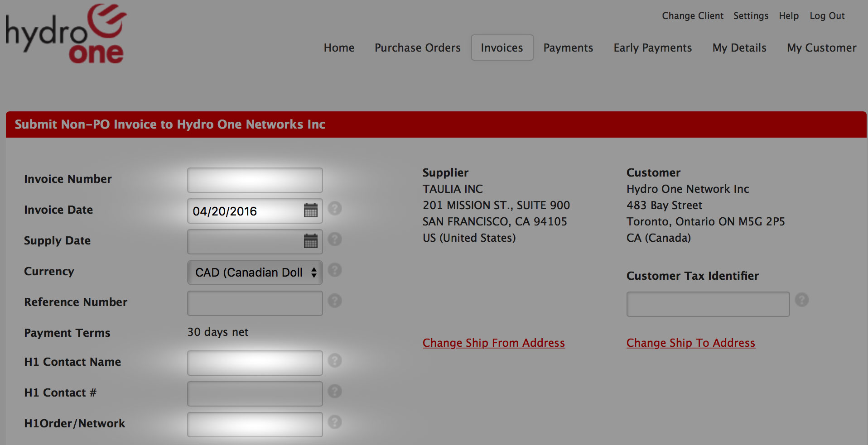
Task: Focus the Invoice Number field
Action: point(255,180)
